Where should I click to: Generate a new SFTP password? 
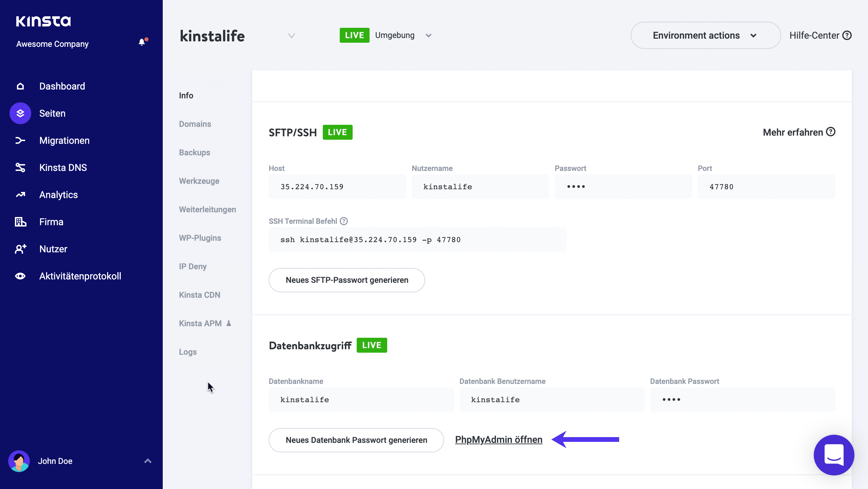(347, 280)
